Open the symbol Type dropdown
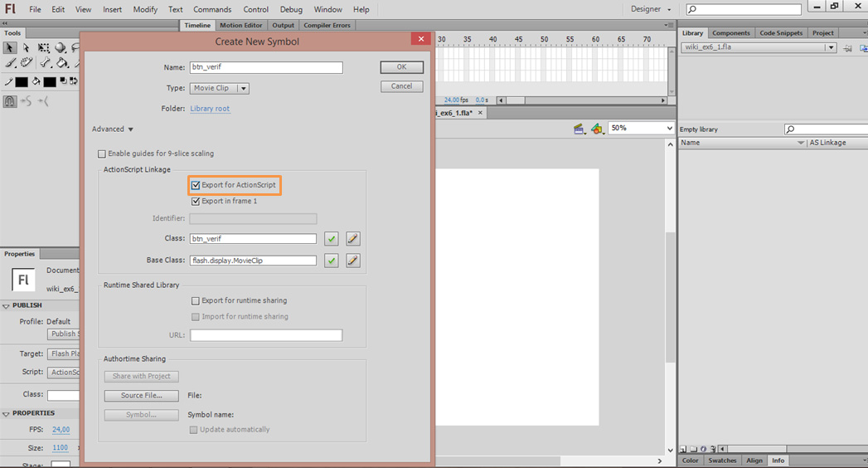This screenshot has width=868, height=468. click(220, 88)
